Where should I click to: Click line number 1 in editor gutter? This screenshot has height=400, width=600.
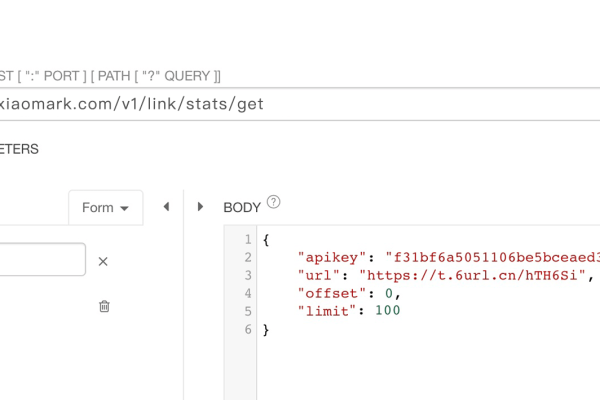(x=247, y=240)
